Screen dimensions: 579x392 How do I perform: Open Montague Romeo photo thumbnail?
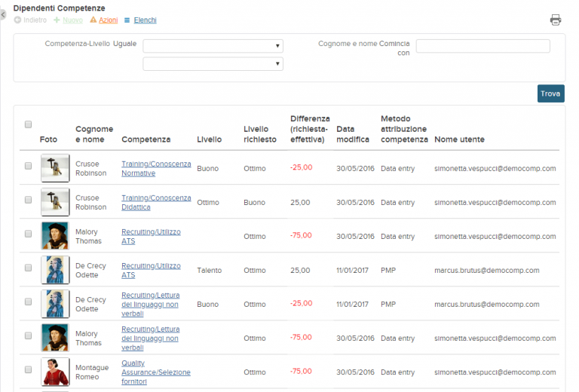coord(55,372)
